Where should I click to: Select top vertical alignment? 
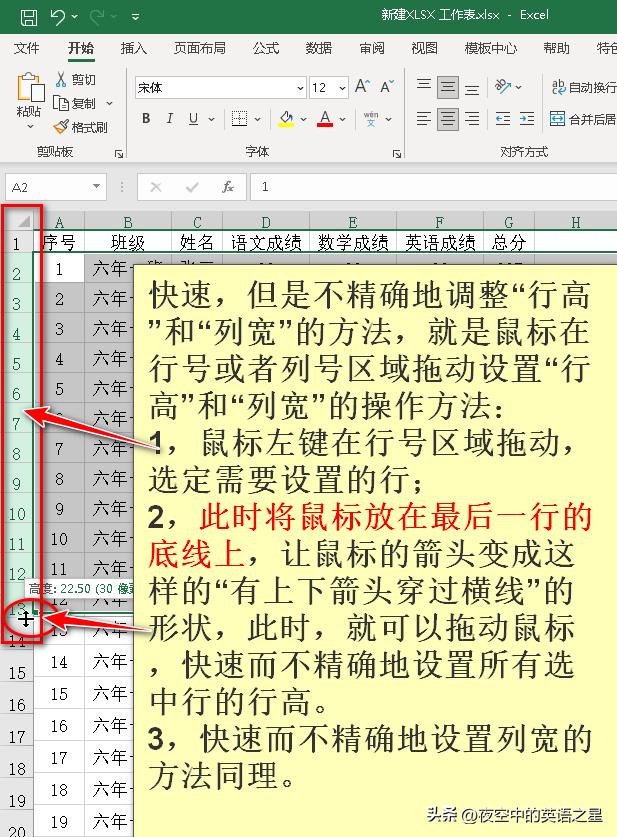coord(424,86)
